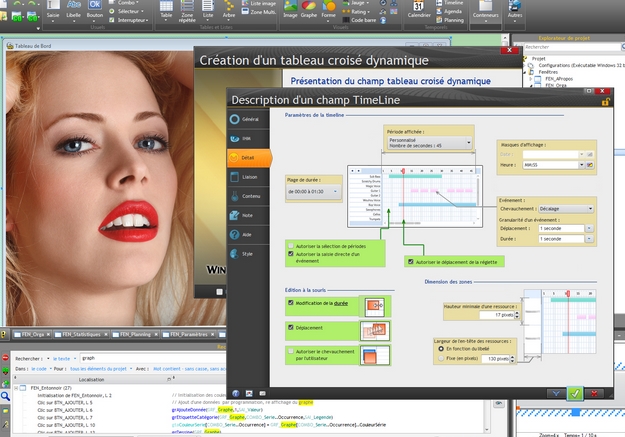The image size is (625, 437).
Task: Click 'tous les éléments du projet' link
Action: [x=97, y=368]
